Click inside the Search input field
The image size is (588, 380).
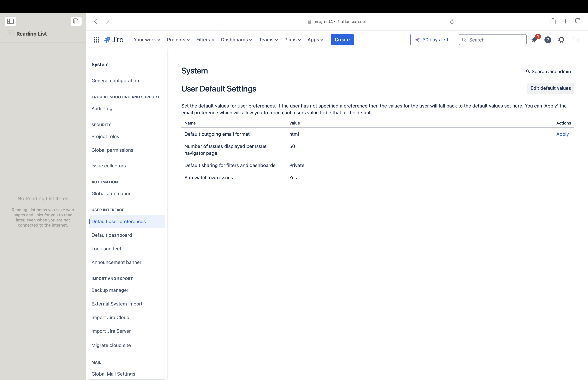(492, 39)
